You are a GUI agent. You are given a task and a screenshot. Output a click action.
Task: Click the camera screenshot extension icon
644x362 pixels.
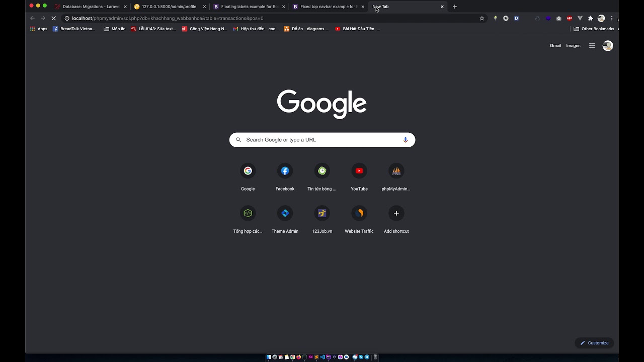click(558, 18)
